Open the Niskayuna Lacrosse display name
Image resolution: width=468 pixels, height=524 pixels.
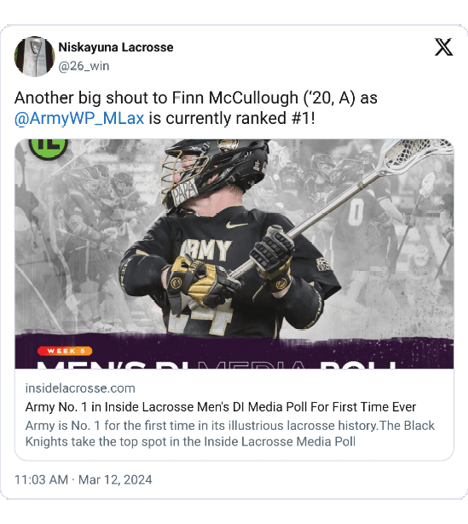click(116, 47)
